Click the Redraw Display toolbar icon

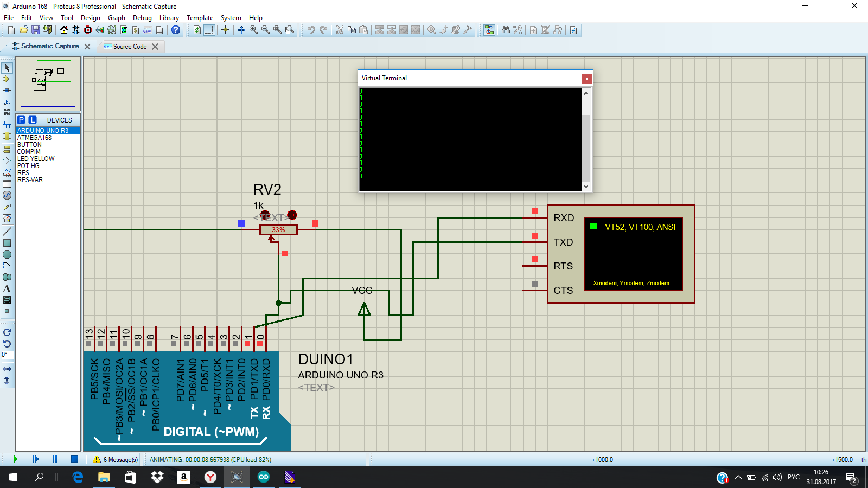[x=197, y=30]
